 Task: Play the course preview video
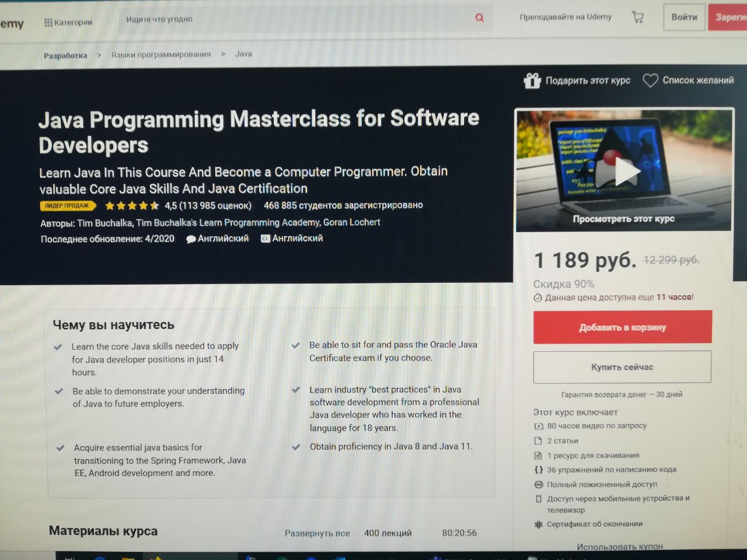tap(627, 171)
